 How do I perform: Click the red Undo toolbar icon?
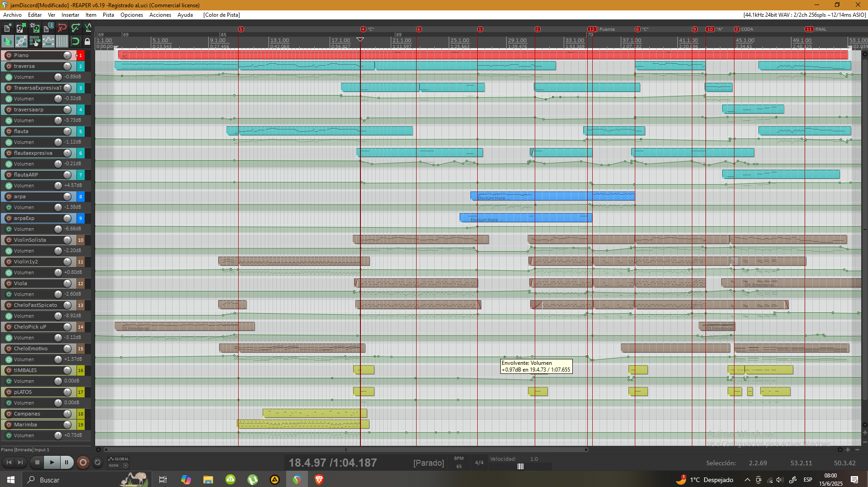coord(62,28)
